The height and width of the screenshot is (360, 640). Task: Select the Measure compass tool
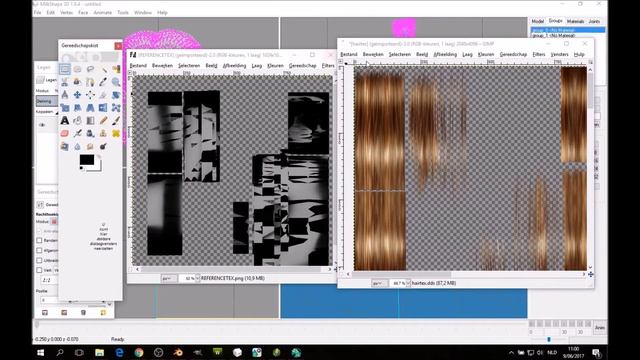click(64, 95)
